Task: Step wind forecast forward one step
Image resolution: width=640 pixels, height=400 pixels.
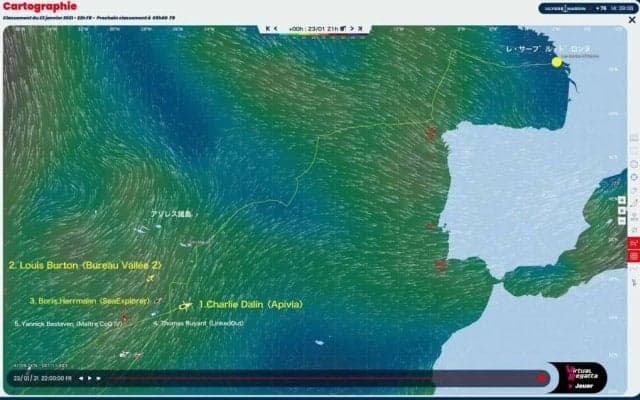Action: pos(352,29)
